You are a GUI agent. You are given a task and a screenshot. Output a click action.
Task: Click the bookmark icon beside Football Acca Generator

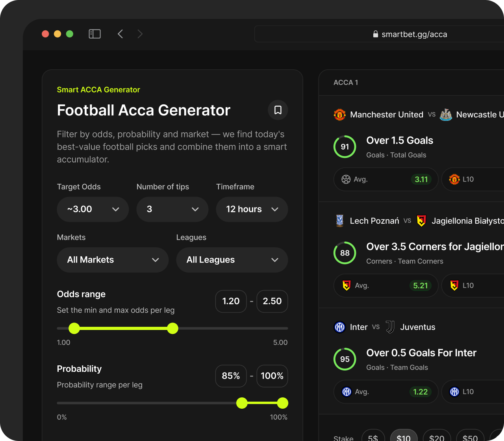tap(278, 110)
